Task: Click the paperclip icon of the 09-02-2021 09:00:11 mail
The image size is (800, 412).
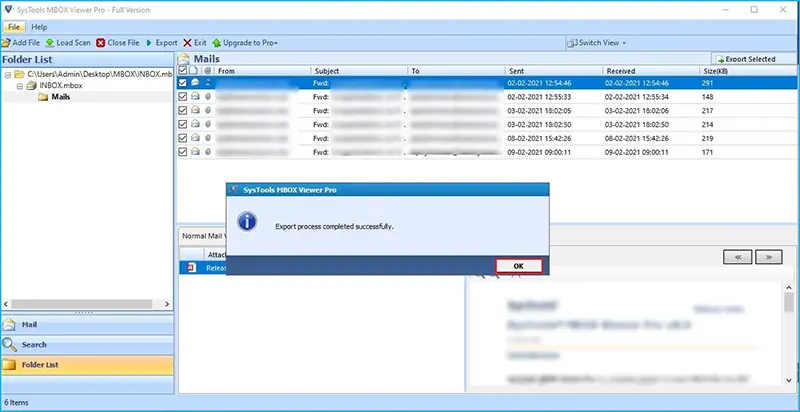Action: click(x=208, y=151)
